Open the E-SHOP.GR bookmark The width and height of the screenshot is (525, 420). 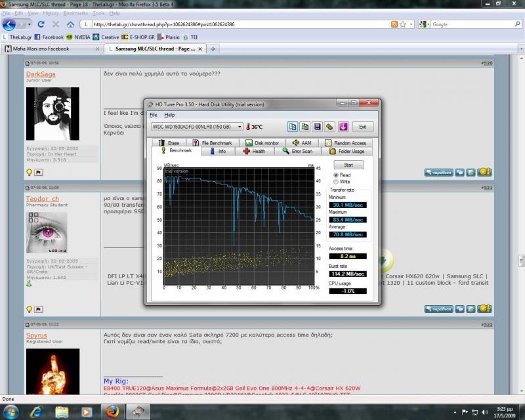point(138,37)
